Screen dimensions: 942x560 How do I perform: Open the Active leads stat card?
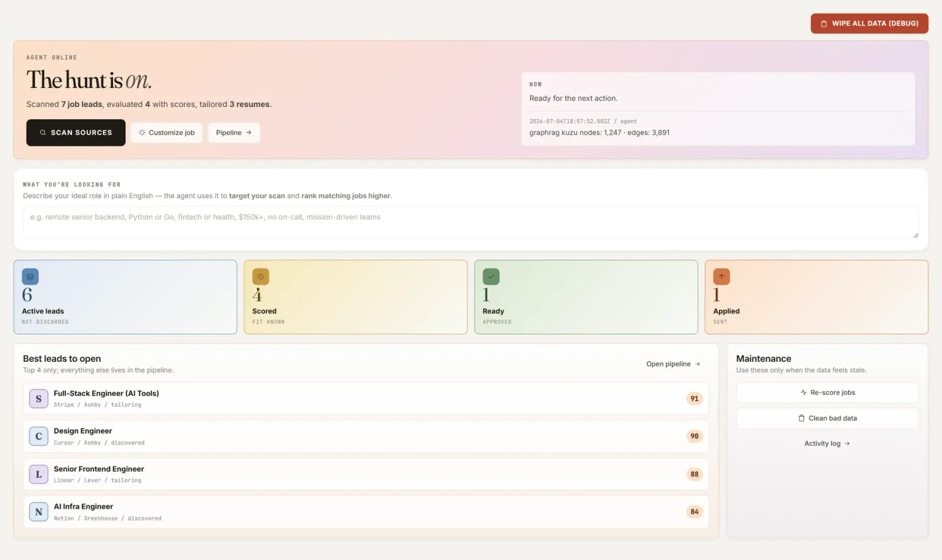tap(125, 297)
